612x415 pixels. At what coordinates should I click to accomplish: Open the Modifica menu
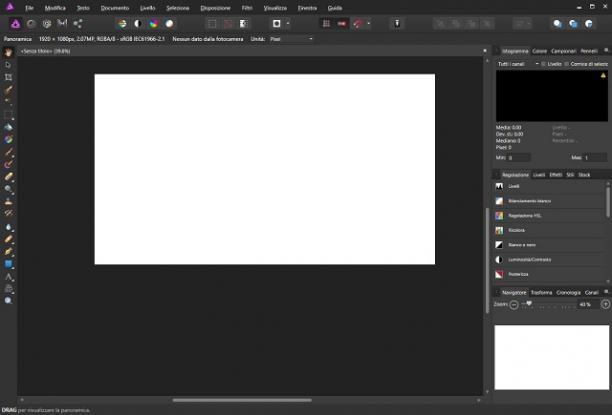click(55, 8)
